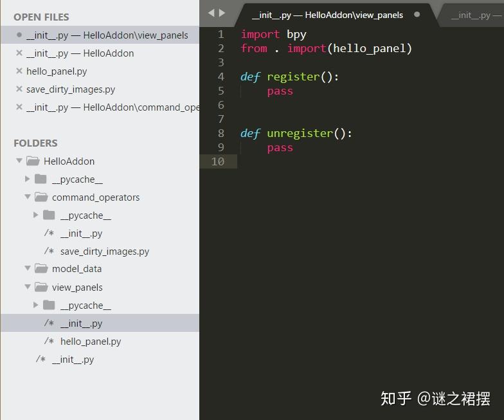Close __init__.py — HelloAddon\command_operators open file
The image size is (504, 420).
coord(19,107)
